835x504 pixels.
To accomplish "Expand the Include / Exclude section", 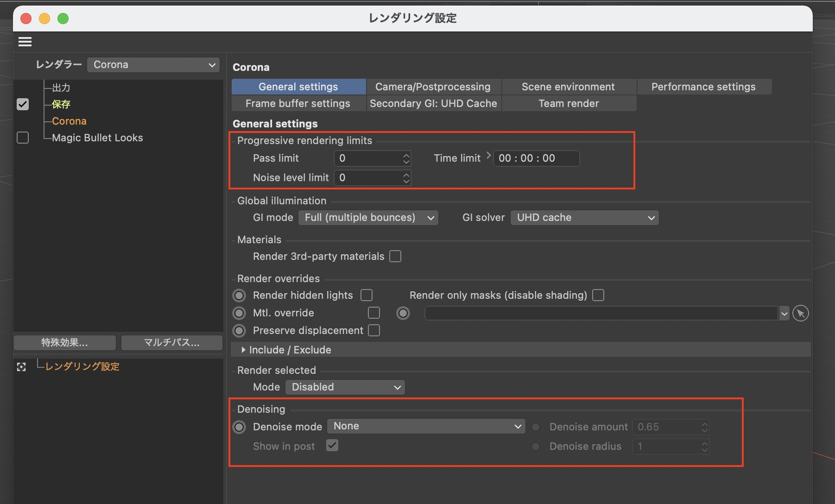I will [244, 350].
